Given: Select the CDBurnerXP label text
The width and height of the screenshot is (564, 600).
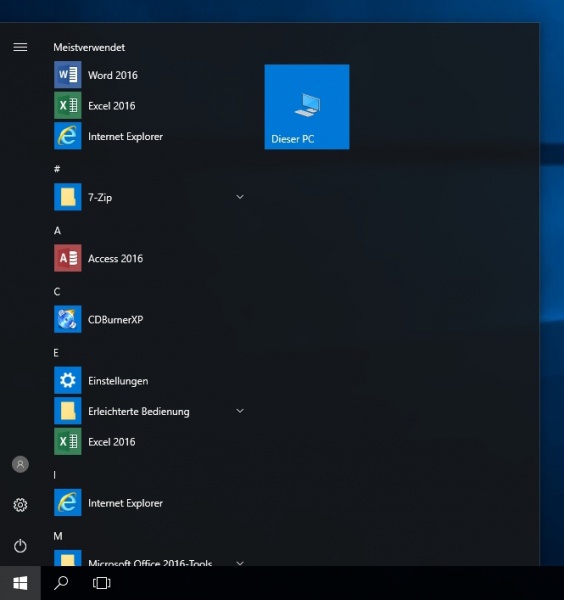Looking at the screenshot, I should click(116, 320).
